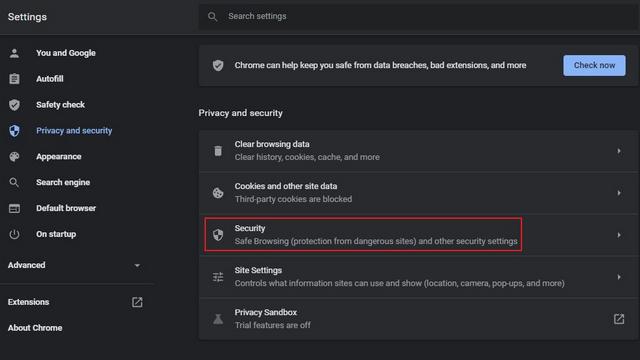
Task: Click the Privacy and security shield icon in sidebar
Action: 14,131
